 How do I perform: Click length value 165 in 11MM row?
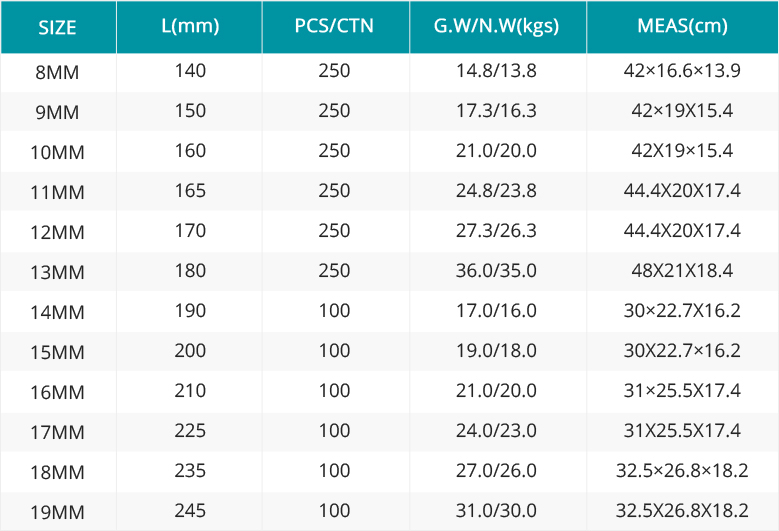[189, 191]
